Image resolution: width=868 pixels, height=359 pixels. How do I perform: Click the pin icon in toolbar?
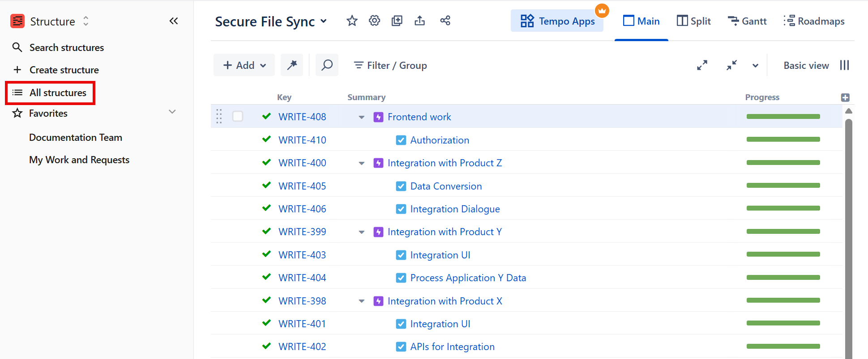(x=292, y=65)
